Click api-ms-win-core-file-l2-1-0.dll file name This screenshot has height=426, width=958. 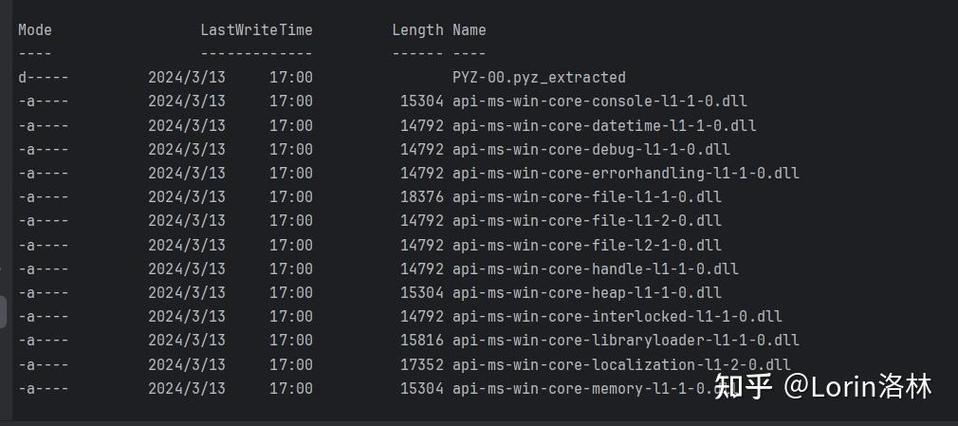tap(587, 246)
